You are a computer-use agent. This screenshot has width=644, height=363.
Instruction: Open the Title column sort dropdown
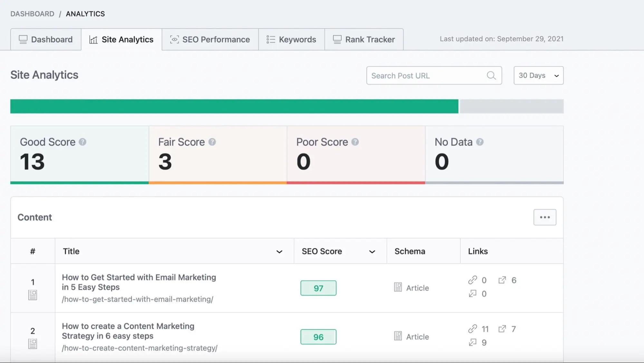point(279,251)
